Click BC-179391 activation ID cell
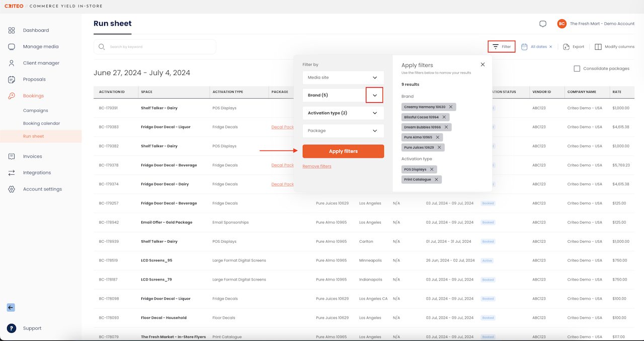The height and width of the screenshot is (341, 644). pos(108,108)
